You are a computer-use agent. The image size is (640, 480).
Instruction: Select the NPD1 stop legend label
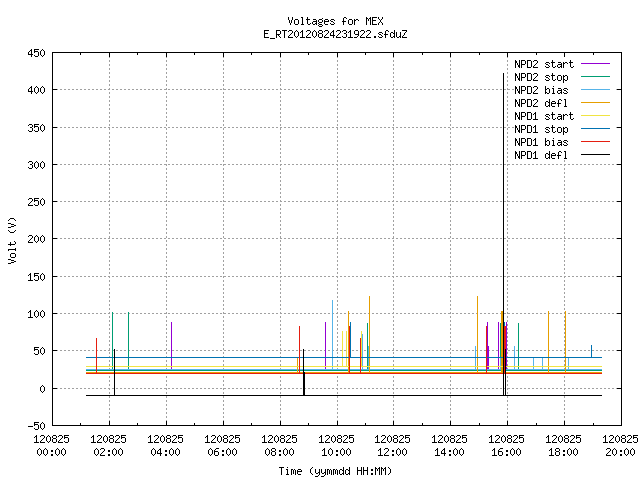(x=541, y=129)
